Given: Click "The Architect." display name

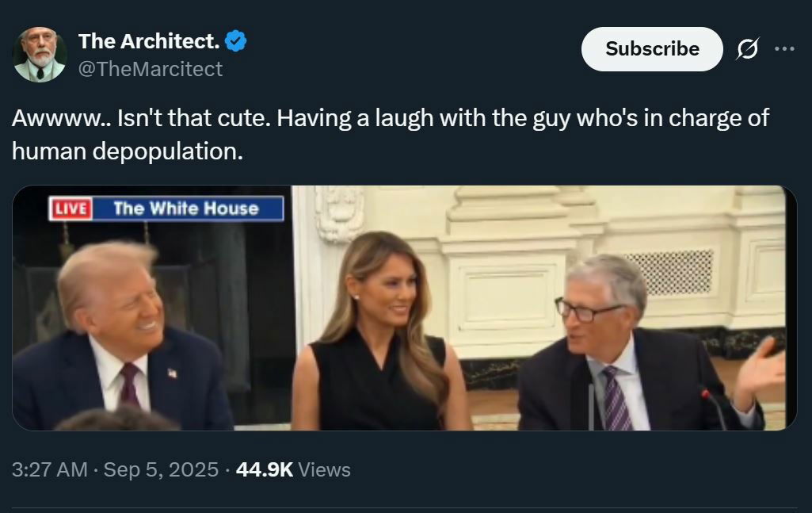Looking at the screenshot, I should click(x=150, y=41).
